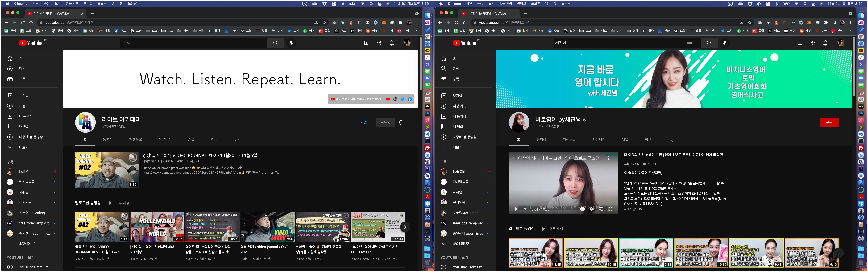Mute volume in 바로영어 video player

click(526, 209)
